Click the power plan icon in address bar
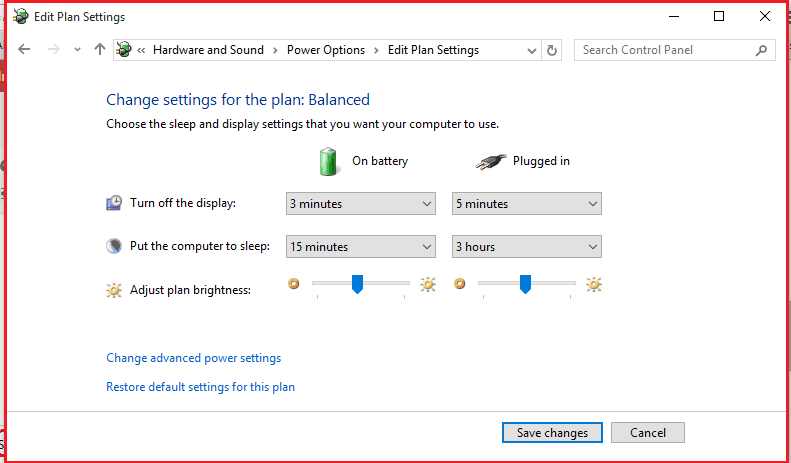This screenshot has width=791, height=463. tap(124, 49)
